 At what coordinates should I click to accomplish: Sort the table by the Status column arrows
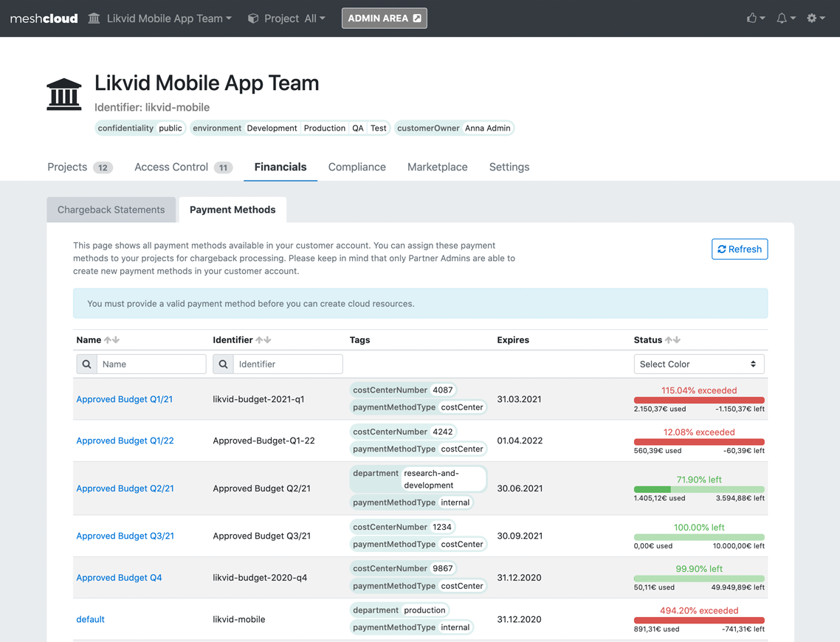point(672,339)
